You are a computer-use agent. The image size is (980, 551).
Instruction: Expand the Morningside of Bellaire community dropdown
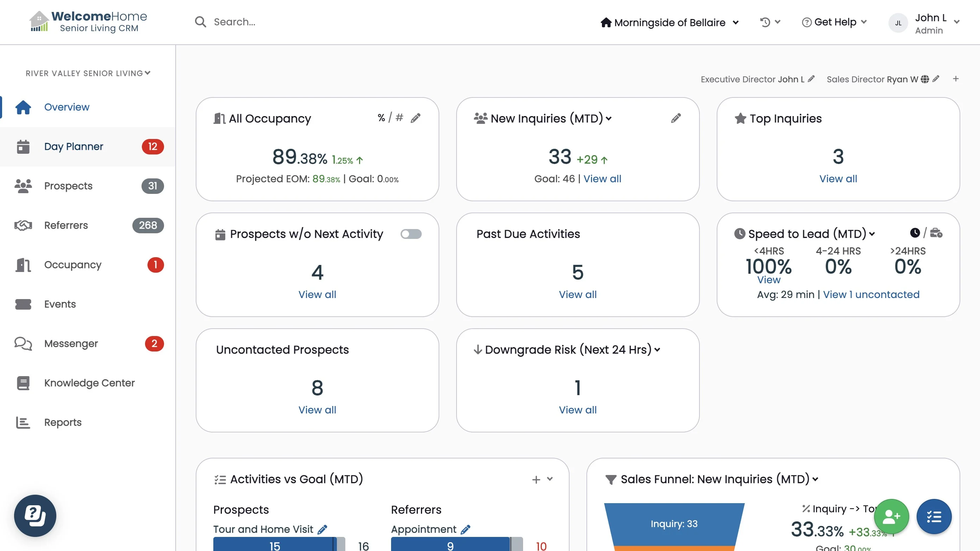coord(670,23)
